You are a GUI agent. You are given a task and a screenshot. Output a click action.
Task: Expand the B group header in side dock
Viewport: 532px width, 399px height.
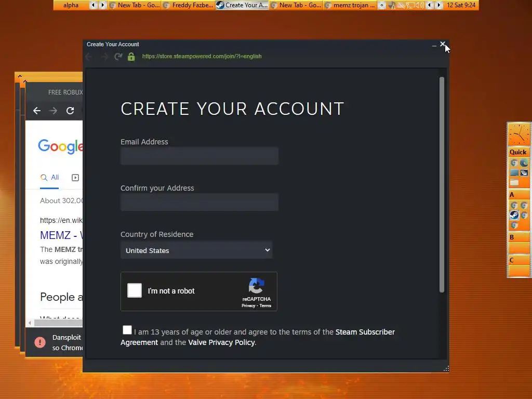pyautogui.click(x=518, y=237)
